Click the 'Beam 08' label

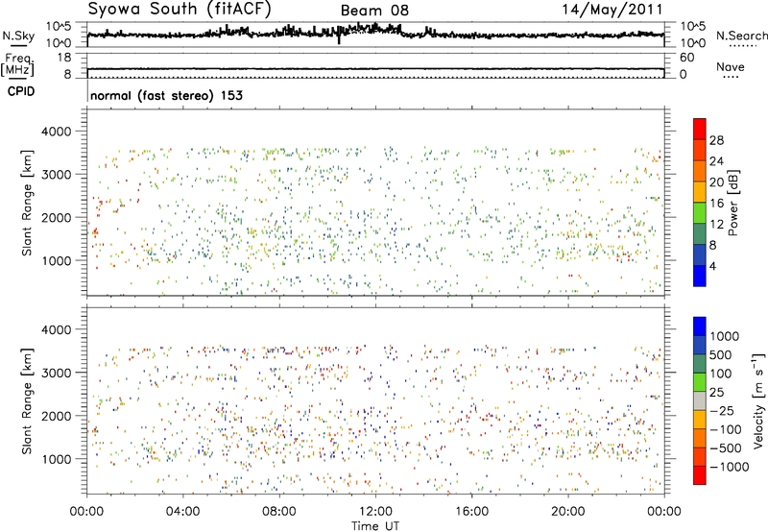click(x=374, y=11)
